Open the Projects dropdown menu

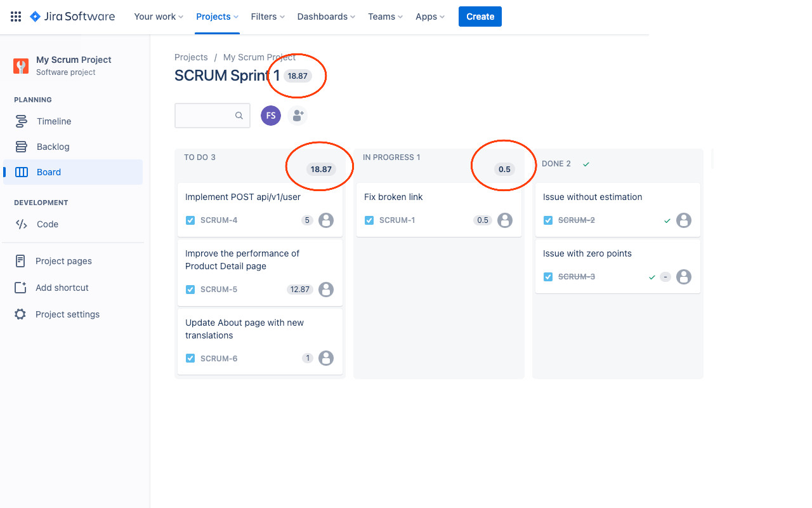click(x=217, y=17)
